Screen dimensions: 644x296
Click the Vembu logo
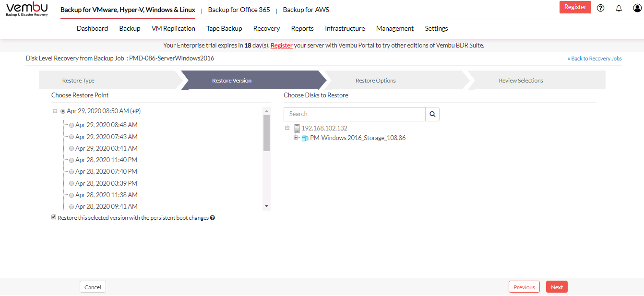27,9
